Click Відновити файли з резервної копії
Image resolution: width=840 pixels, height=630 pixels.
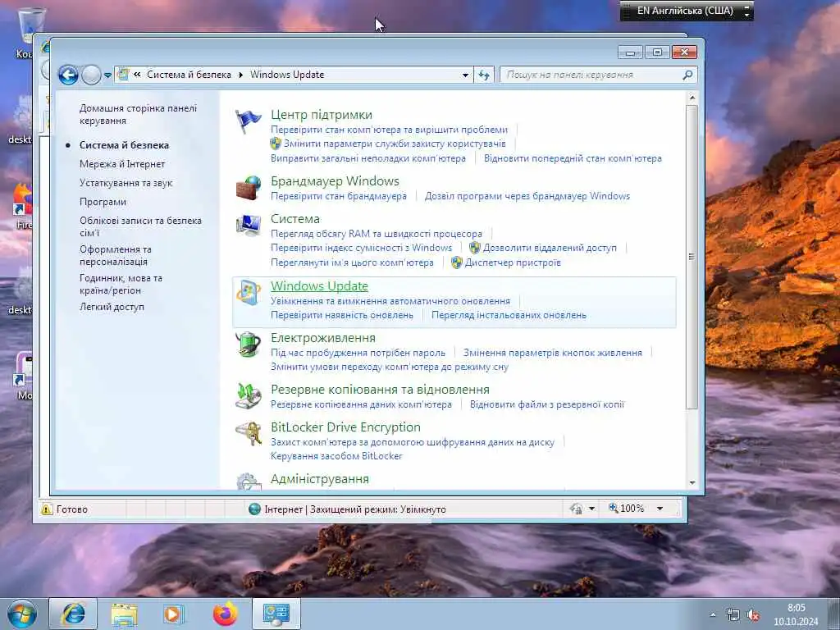coord(547,404)
